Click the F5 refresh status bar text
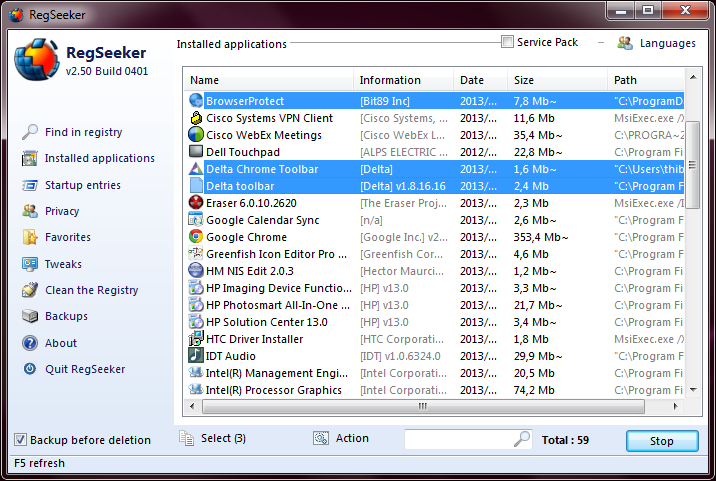The image size is (716, 481). click(x=40, y=463)
